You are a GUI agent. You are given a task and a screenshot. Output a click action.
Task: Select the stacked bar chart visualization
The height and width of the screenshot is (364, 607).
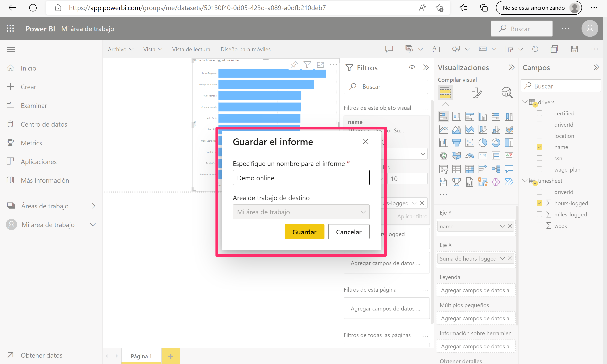pos(443,117)
